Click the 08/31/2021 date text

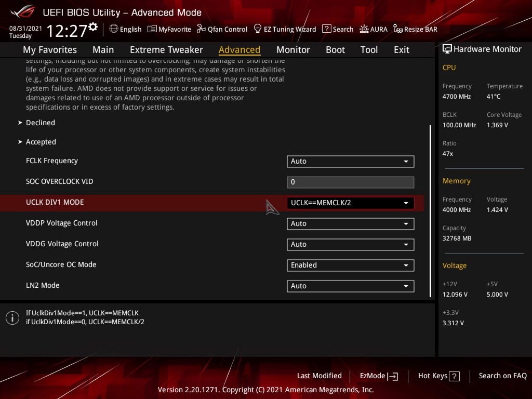click(25, 29)
